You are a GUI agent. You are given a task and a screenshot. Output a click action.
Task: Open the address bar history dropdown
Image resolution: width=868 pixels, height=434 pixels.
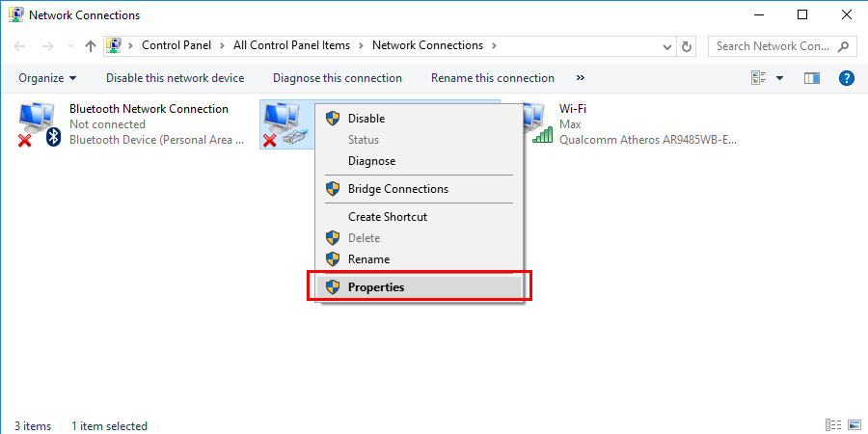click(x=667, y=45)
